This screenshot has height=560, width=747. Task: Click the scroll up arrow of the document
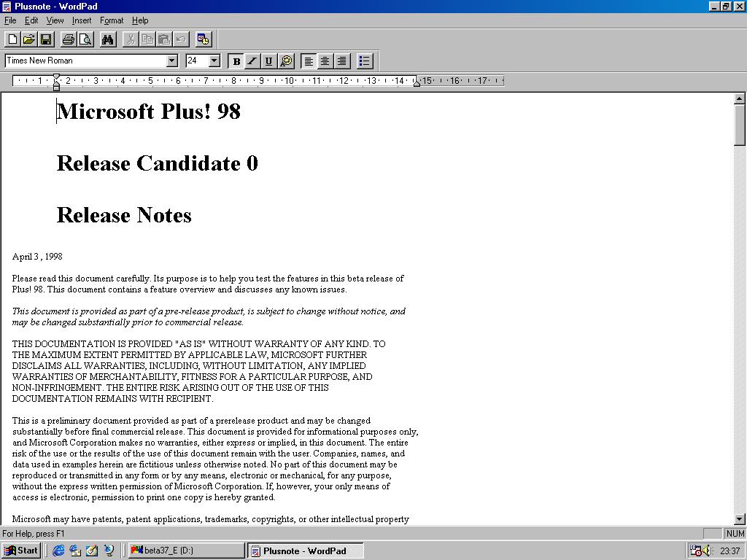(740, 98)
